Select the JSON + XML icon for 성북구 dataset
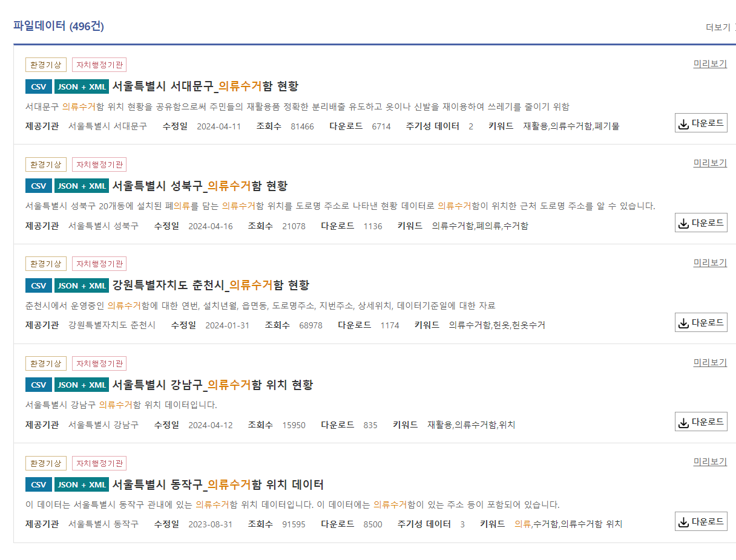 (x=80, y=186)
